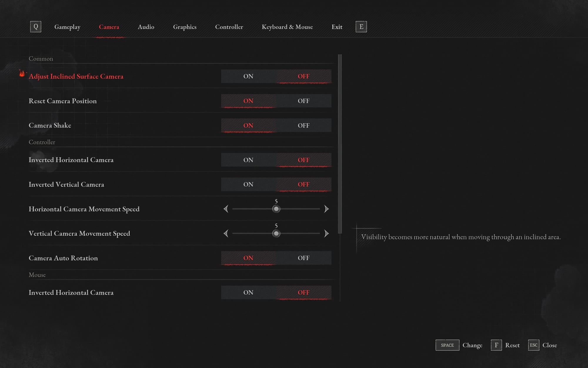588x368 pixels.
Task: Turn off Camera Shake
Action: [304, 125]
